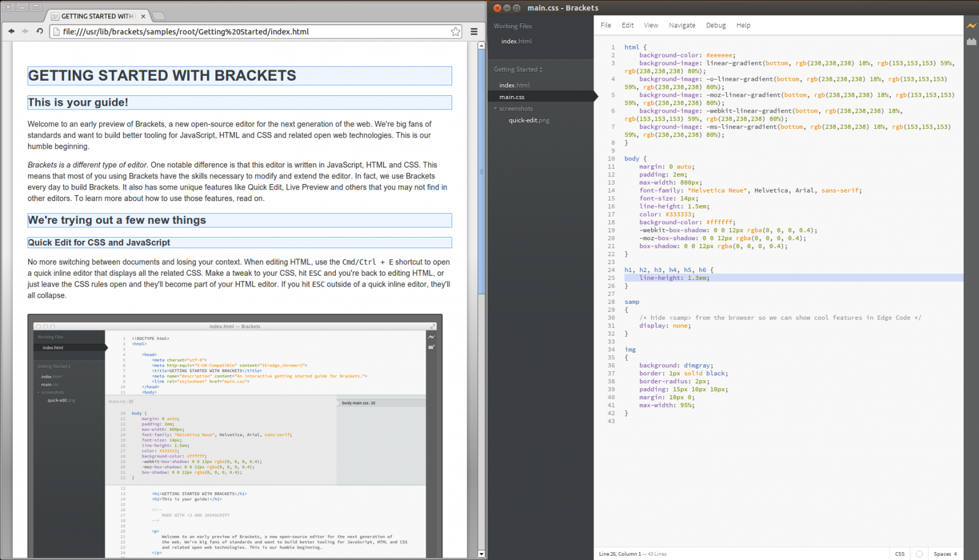979x560 pixels.
Task: Open the Chrome hamburger menu
Action: (x=474, y=32)
